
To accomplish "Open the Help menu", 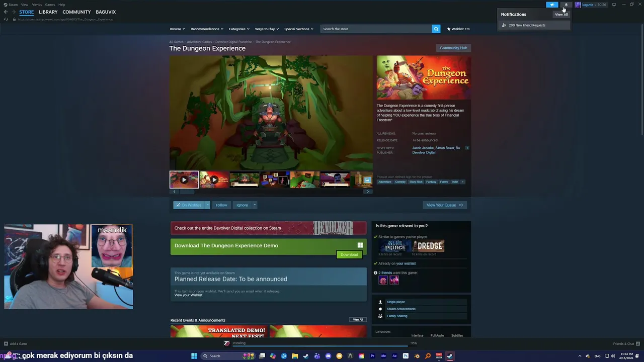I will (61, 5).
